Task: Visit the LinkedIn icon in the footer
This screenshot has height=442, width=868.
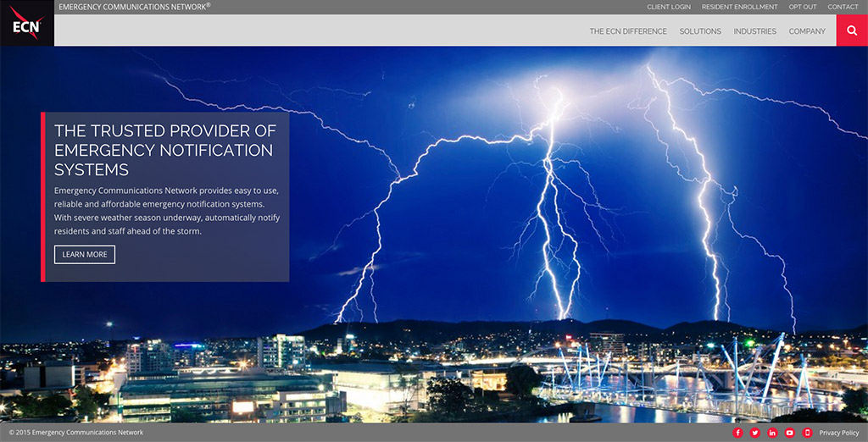Action: click(x=773, y=433)
